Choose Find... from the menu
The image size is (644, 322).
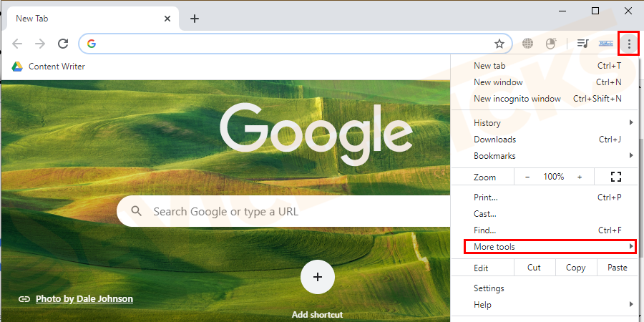[x=545, y=230]
